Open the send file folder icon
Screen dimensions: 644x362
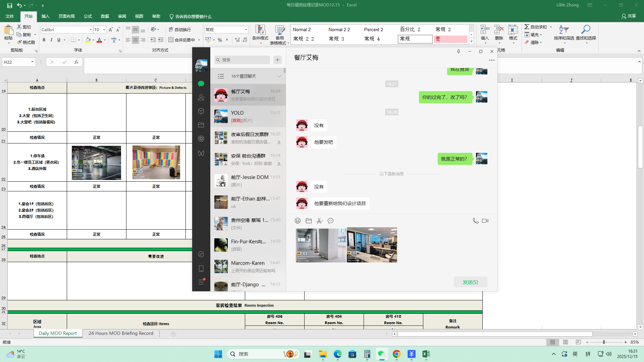click(x=309, y=221)
